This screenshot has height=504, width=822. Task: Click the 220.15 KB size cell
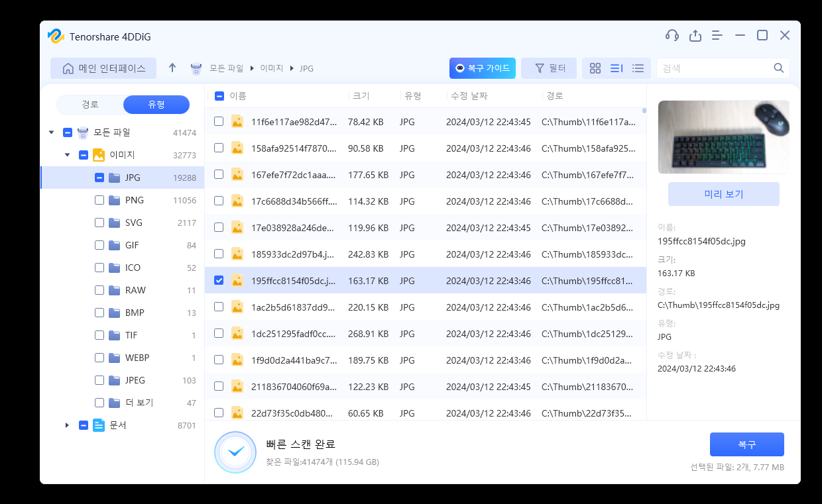pos(368,307)
